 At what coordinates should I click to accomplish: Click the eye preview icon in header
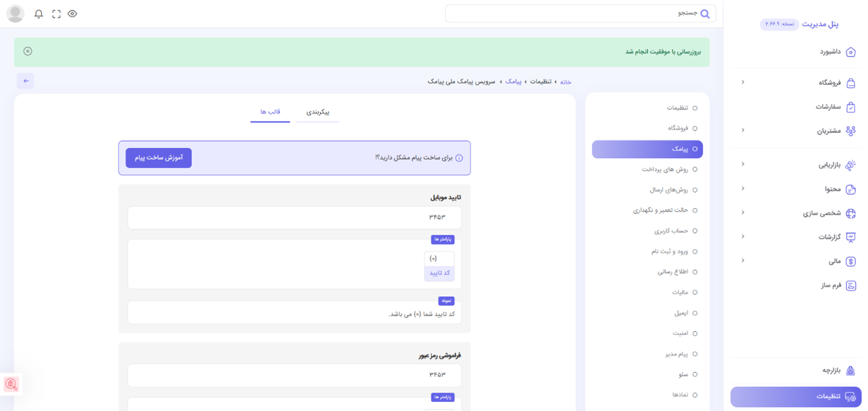click(x=72, y=14)
